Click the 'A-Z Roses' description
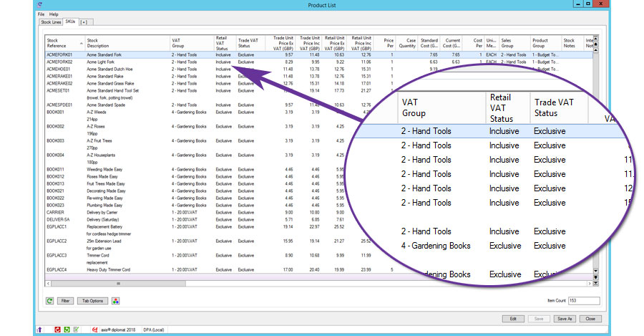This screenshot has width=644, height=336. click(x=95, y=126)
